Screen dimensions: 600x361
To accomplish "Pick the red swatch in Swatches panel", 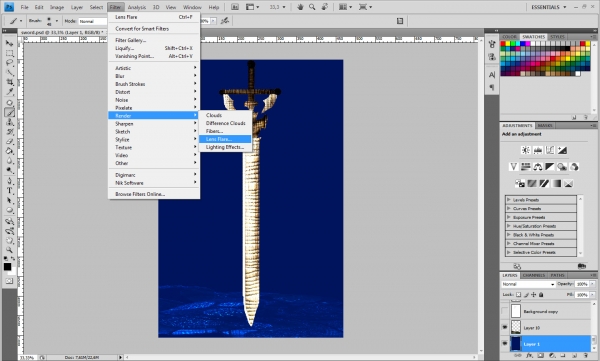I will pyautogui.click(x=503, y=44).
